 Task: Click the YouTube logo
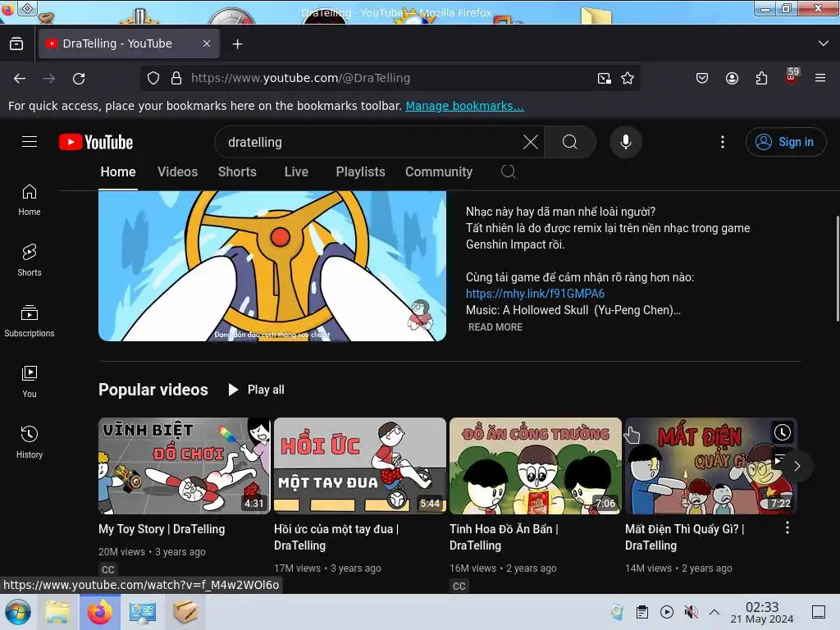[96, 142]
